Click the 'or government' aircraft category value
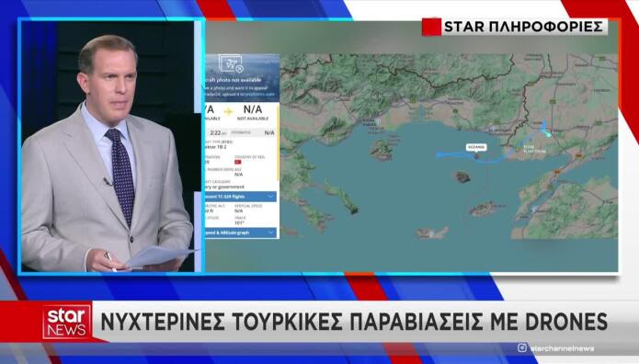The height and width of the screenshot is (364, 639). tap(225, 188)
